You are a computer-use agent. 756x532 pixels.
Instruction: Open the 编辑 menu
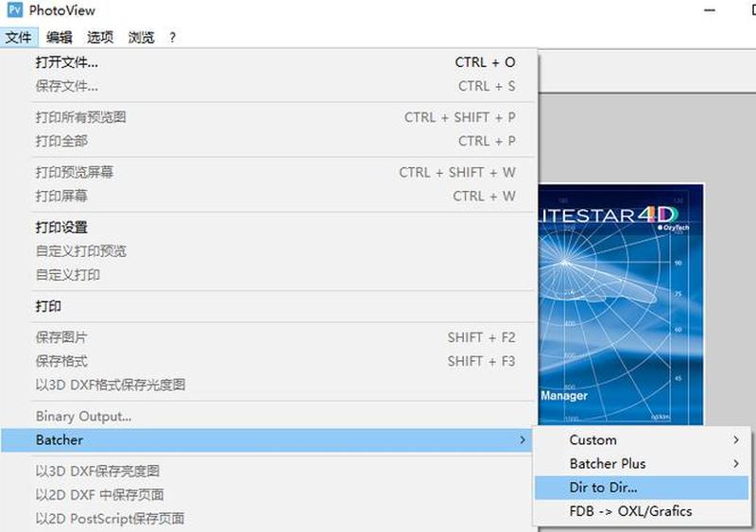tap(60, 37)
